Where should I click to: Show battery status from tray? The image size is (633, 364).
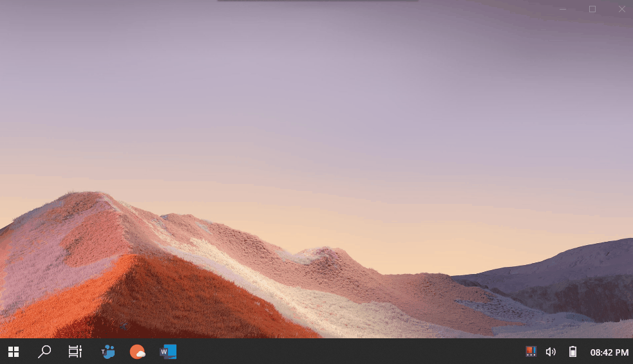pos(572,352)
